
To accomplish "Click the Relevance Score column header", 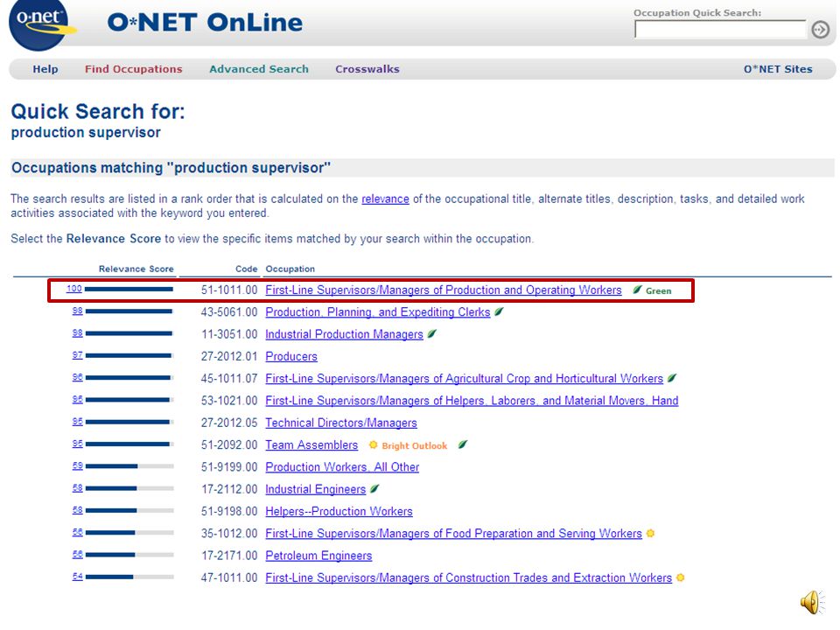I will 136,269.
